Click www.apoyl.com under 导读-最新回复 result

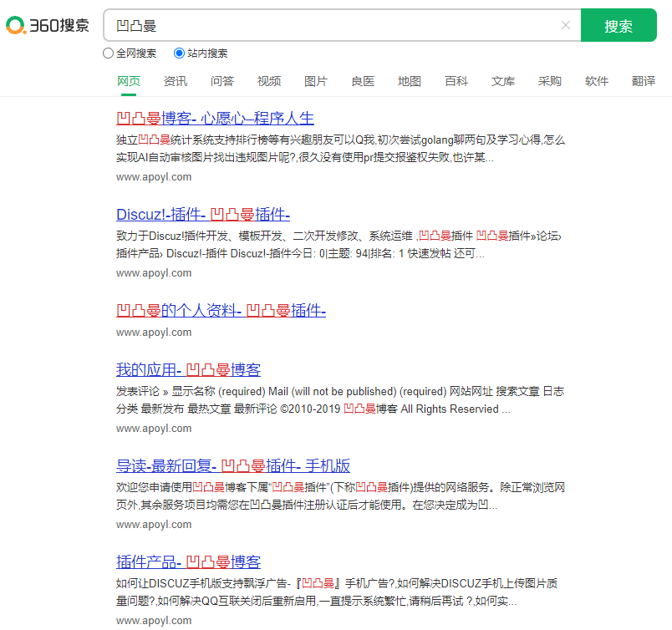point(154,524)
